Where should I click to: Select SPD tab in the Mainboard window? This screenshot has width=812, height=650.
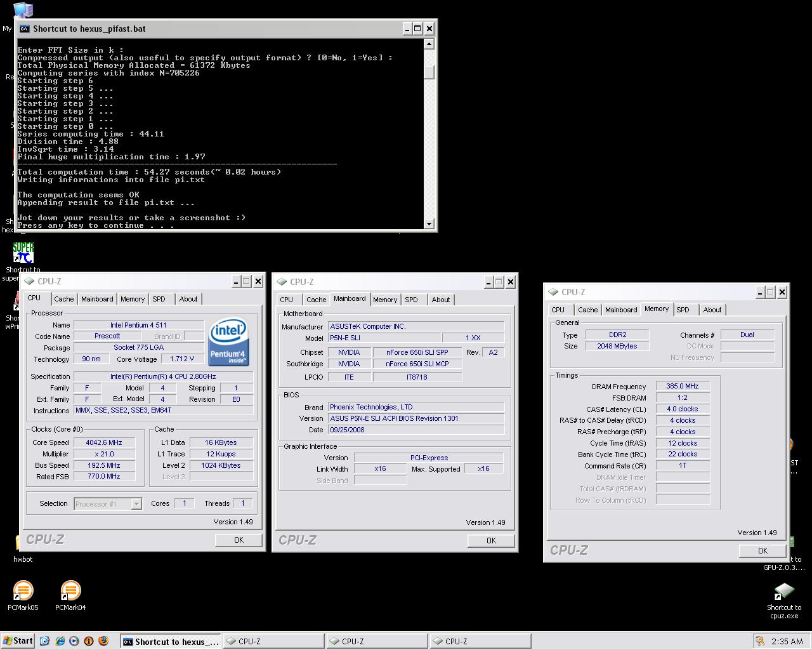tap(411, 300)
